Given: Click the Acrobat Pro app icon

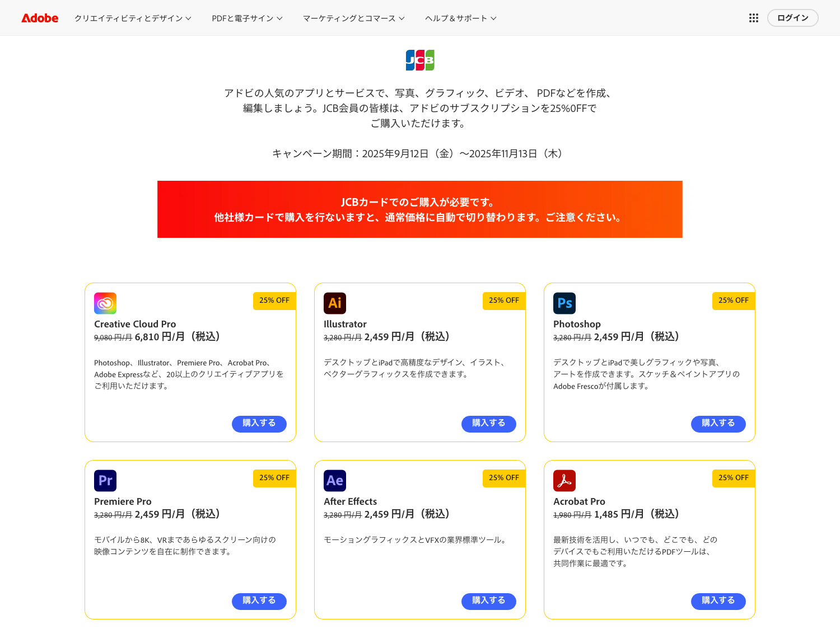Looking at the screenshot, I should (564, 481).
